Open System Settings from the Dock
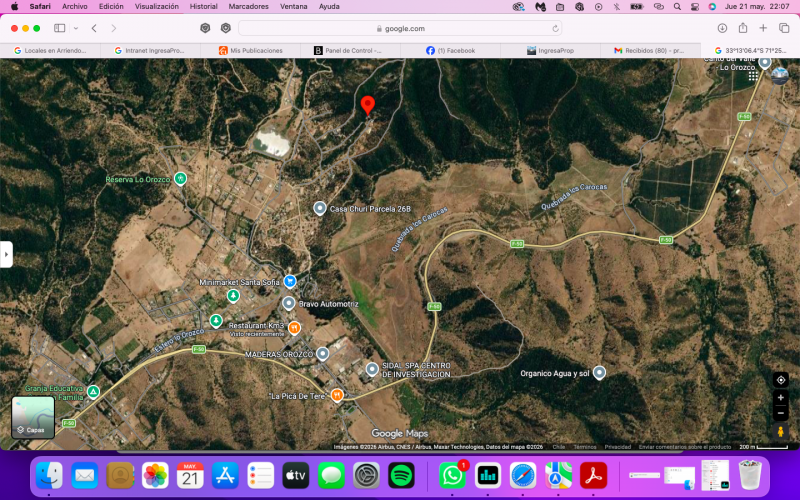This screenshot has height=500, width=800. coord(366,476)
